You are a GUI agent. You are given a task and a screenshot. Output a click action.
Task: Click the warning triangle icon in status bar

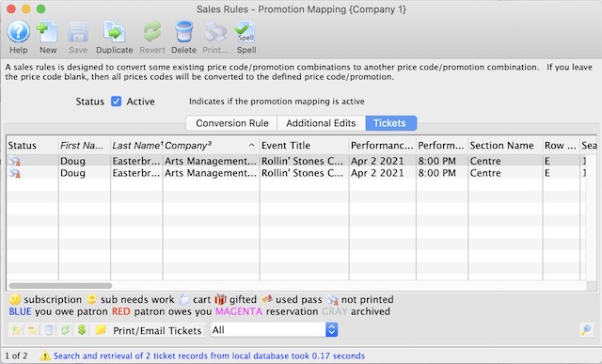tap(45, 356)
